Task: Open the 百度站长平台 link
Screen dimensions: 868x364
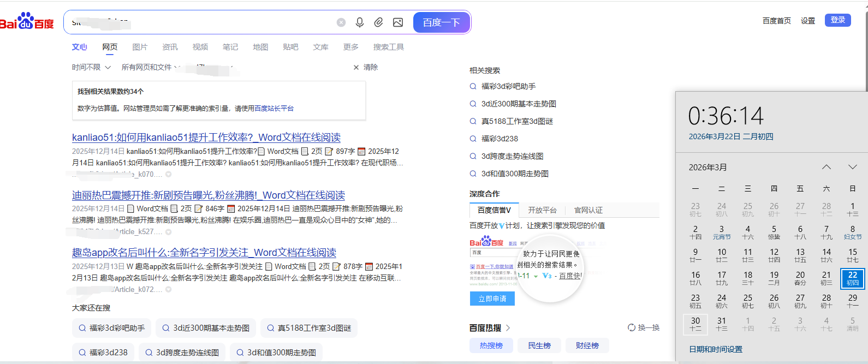Action: pos(274,109)
